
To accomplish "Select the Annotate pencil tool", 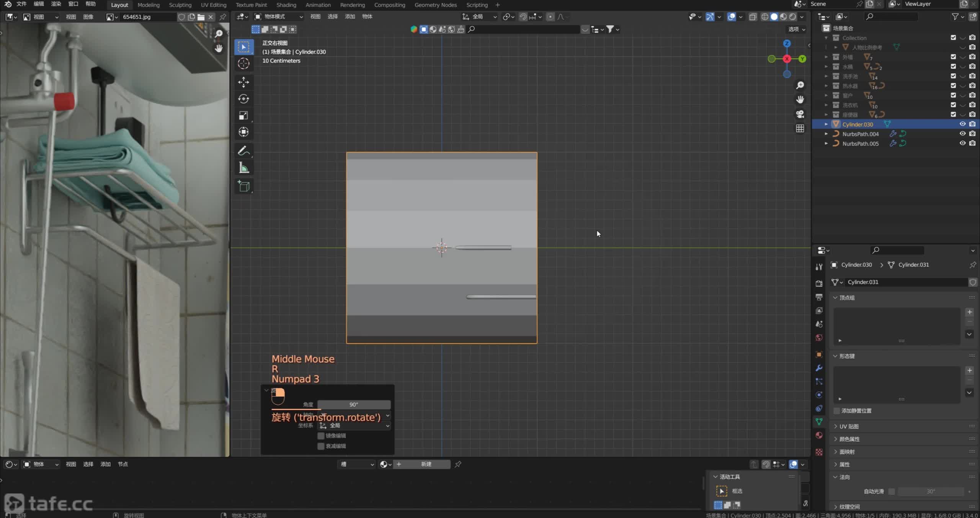I will click(243, 151).
